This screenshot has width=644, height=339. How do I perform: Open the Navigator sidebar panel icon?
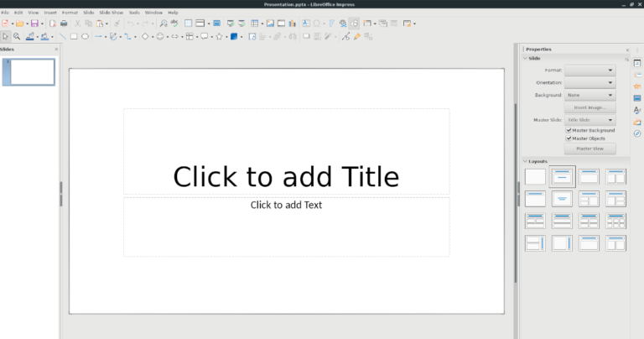(637, 133)
